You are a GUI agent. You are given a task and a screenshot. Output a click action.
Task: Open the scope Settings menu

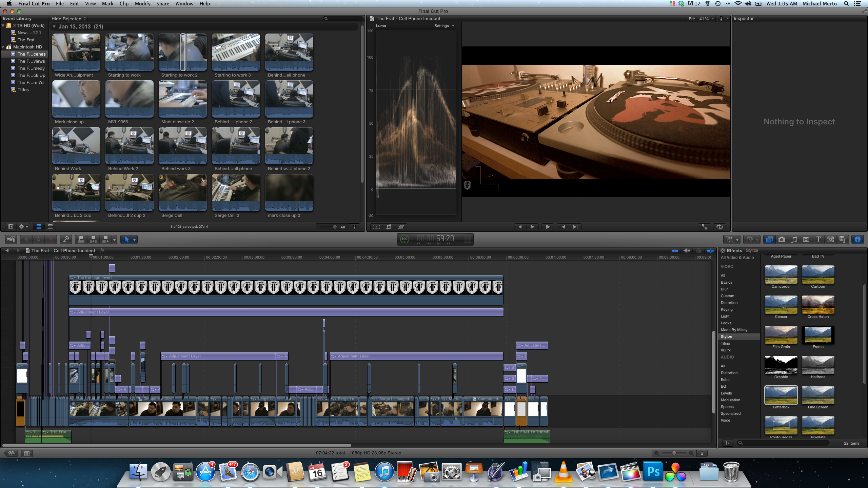point(444,26)
